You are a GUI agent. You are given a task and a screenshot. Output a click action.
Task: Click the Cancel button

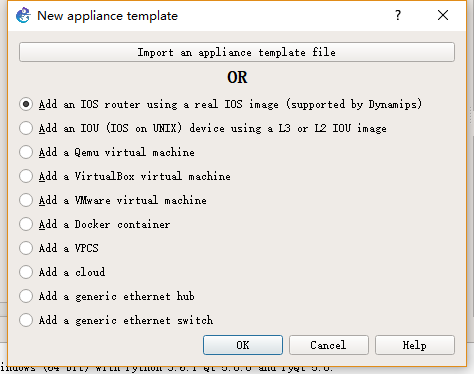pyautogui.click(x=329, y=345)
